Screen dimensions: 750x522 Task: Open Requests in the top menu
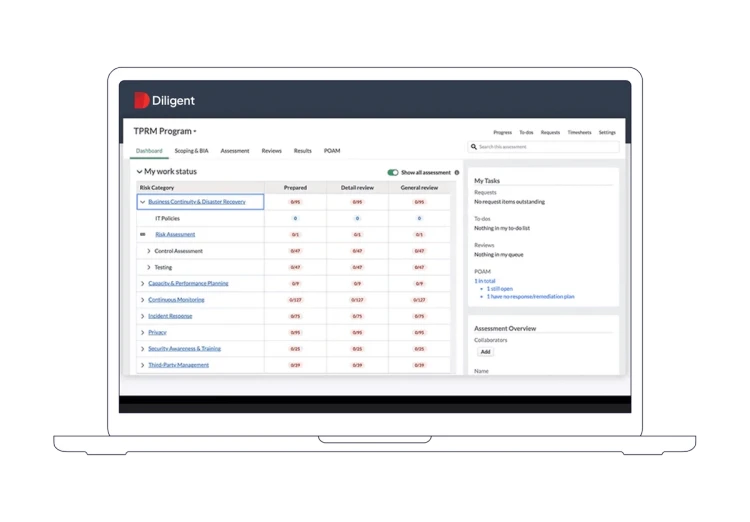tap(550, 133)
